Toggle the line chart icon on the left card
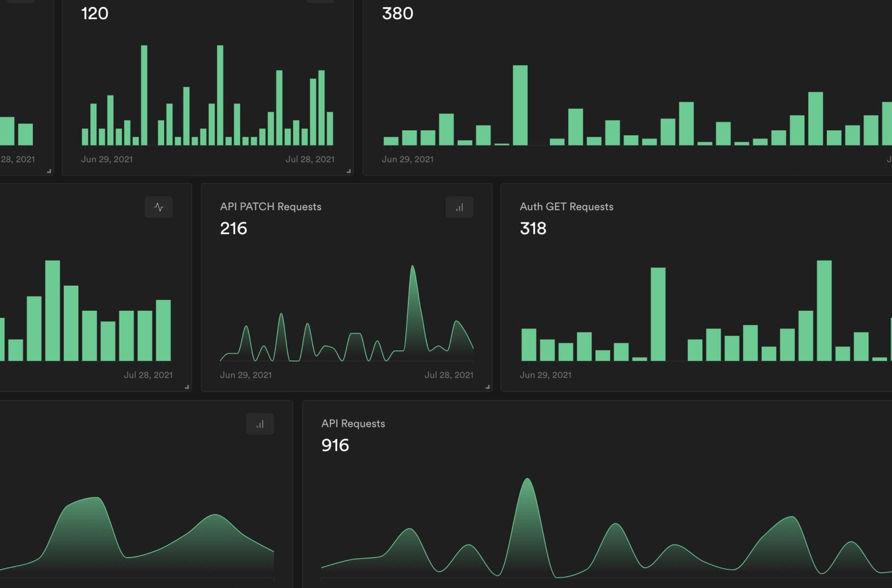 click(159, 207)
